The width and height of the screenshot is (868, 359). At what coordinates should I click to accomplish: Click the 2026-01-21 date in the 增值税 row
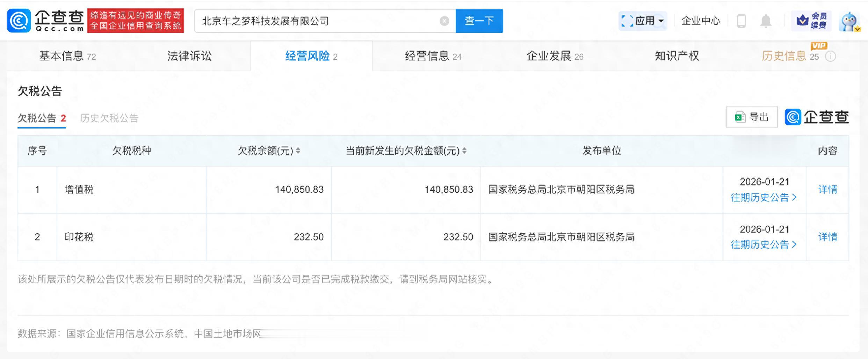click(x=765, y=182)
